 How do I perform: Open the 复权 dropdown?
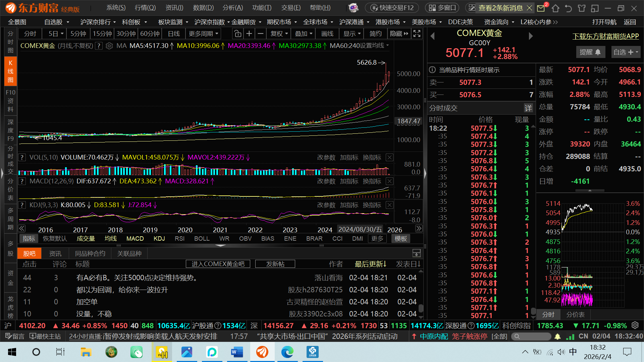coord(279,34)
